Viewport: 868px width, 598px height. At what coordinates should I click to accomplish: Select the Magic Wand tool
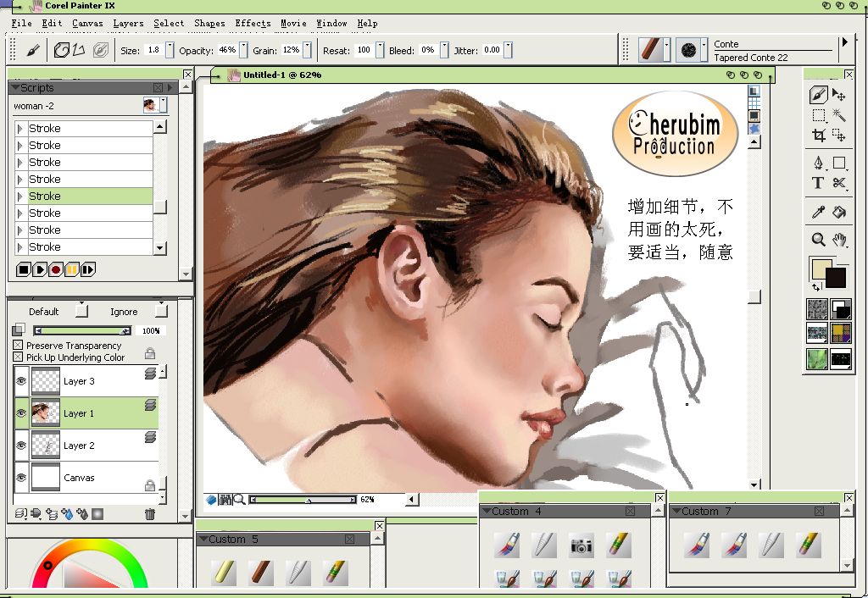838,115
